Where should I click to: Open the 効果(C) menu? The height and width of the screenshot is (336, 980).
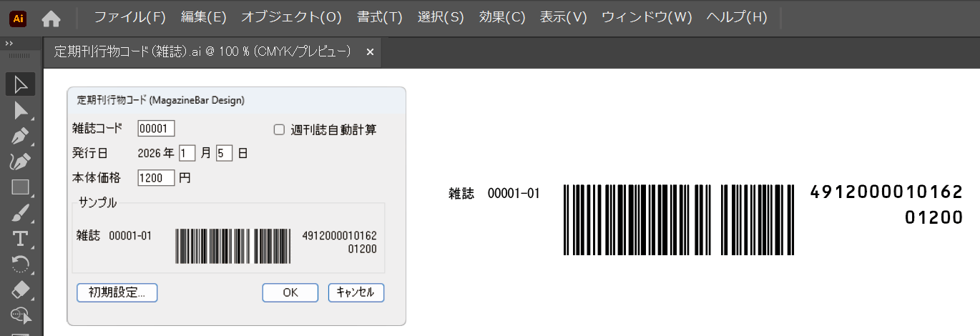pos(502,17)
